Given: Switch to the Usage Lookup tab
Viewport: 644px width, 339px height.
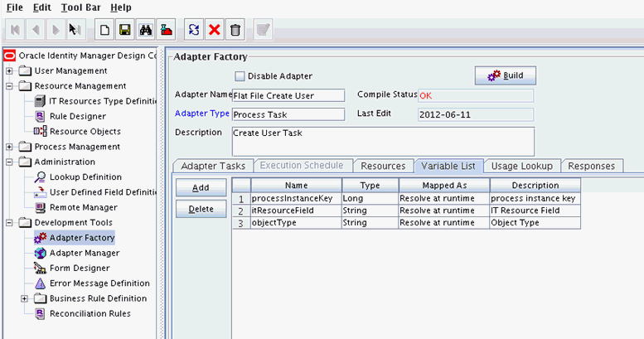Looking at the screenshot, I should [x=522, y=166].
